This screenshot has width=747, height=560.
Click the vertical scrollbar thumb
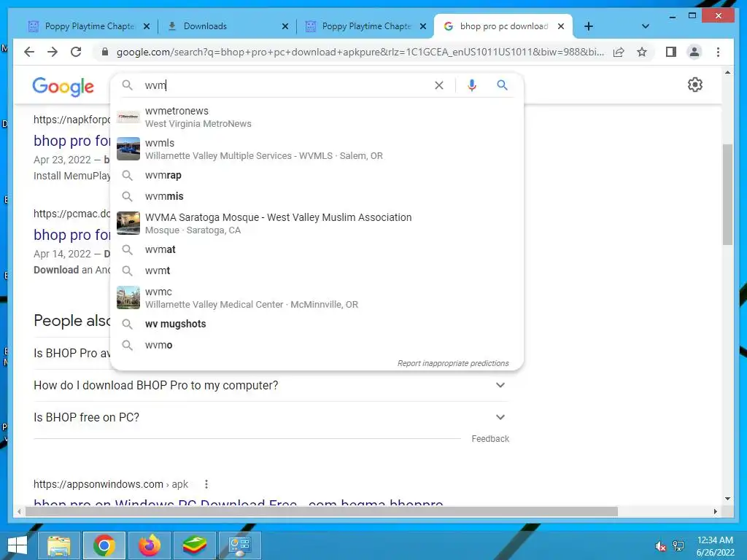pyautogui.click(x=727, y=194)
